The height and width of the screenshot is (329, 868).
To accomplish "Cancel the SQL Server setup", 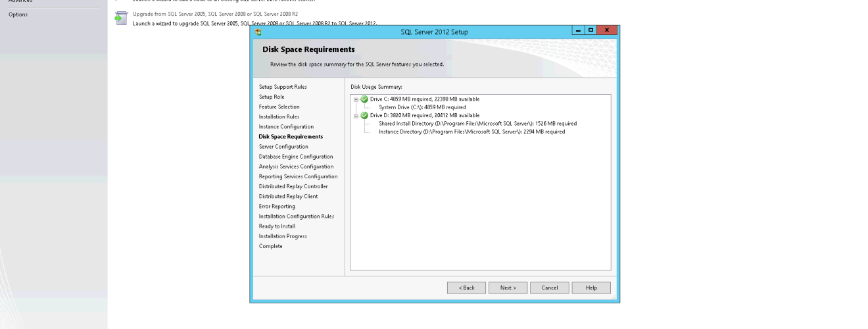I will 549,288.
